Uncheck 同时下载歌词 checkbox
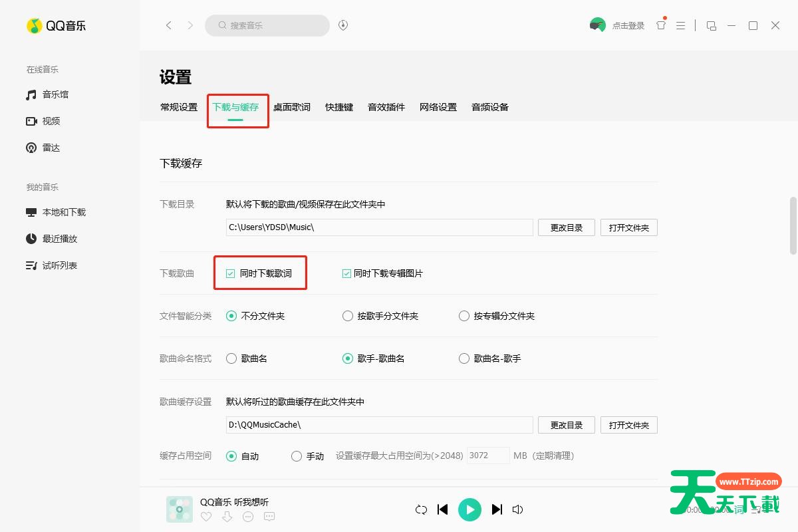This screenshot has width=798, height=532. (231, 273)
